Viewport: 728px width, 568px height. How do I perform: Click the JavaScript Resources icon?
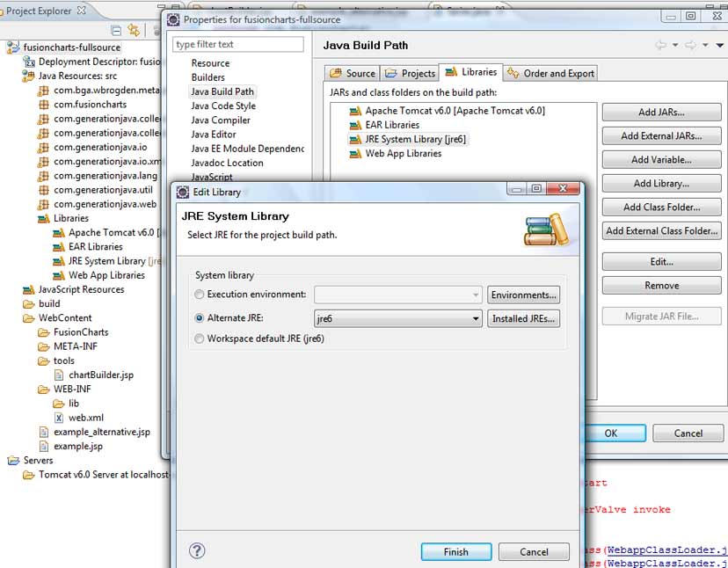29,290
